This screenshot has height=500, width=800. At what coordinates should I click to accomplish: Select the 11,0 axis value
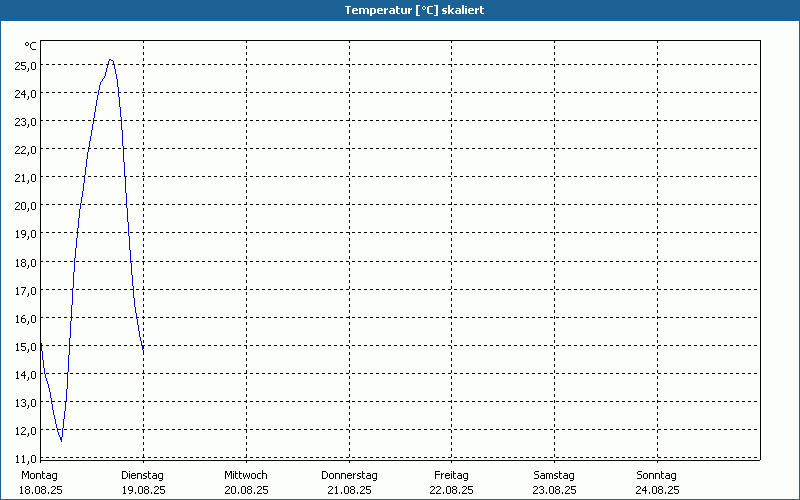[x=26, y=459]
